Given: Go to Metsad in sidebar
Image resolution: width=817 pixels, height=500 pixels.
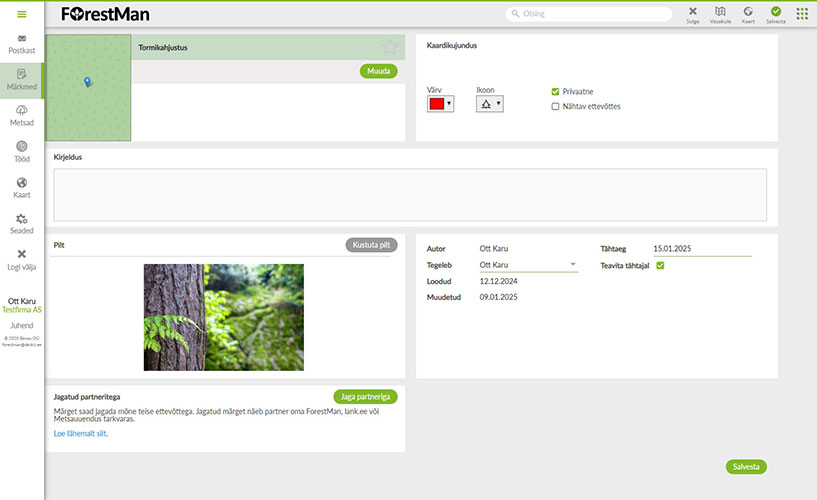Looking at the screenshot, I should (x=22, y=115).
